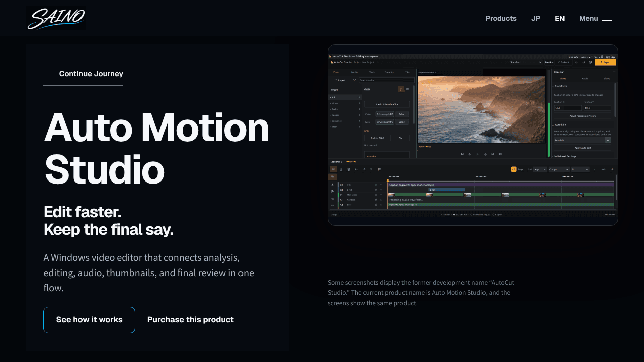Click See how it works button

tap(90, 320)
